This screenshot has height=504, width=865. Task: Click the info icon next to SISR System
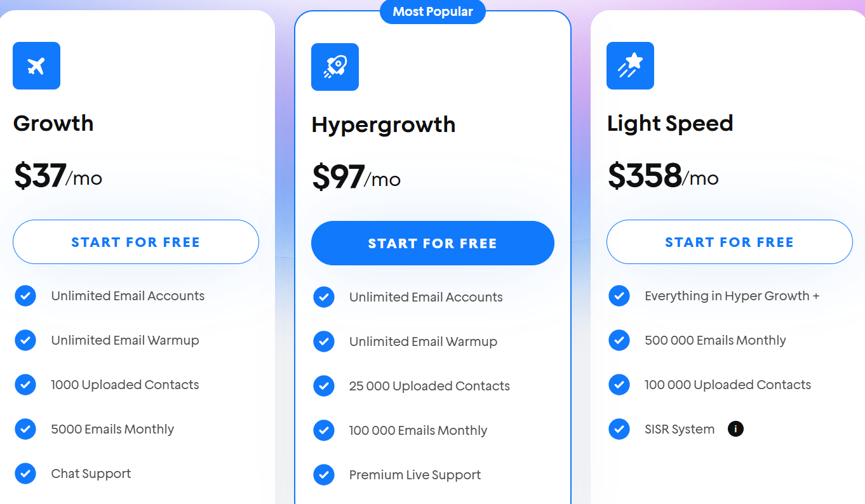click(735, 428)
